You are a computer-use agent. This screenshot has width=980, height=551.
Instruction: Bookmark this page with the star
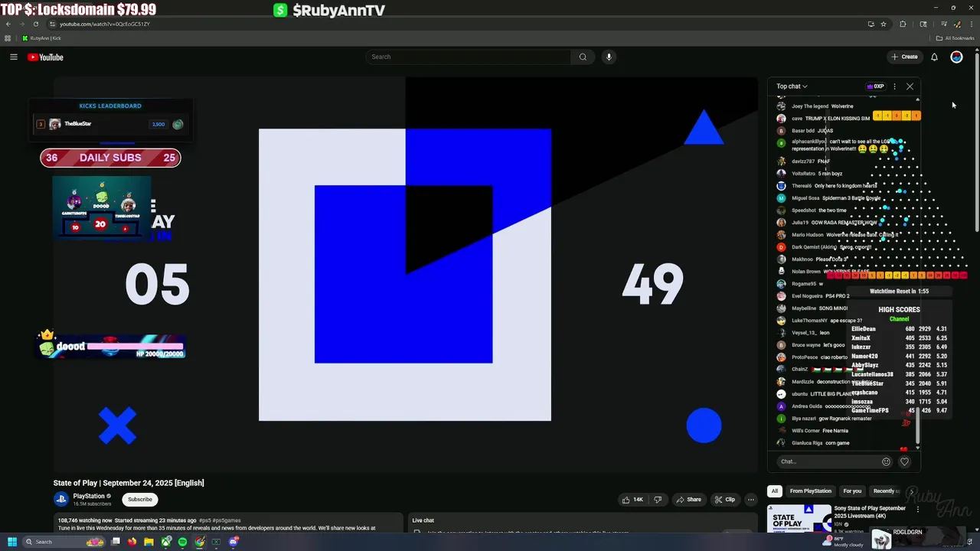(884, 24)
